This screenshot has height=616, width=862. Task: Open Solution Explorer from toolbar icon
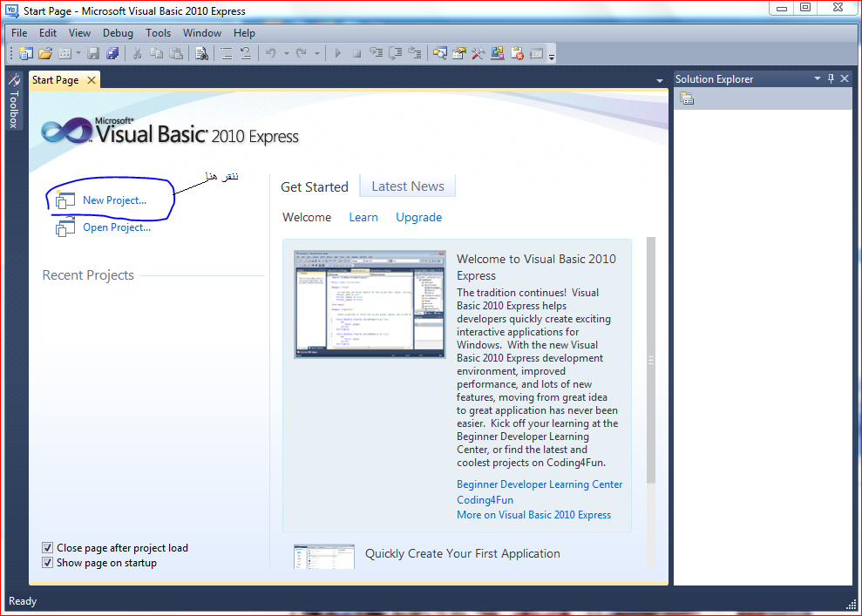point(440,53)
